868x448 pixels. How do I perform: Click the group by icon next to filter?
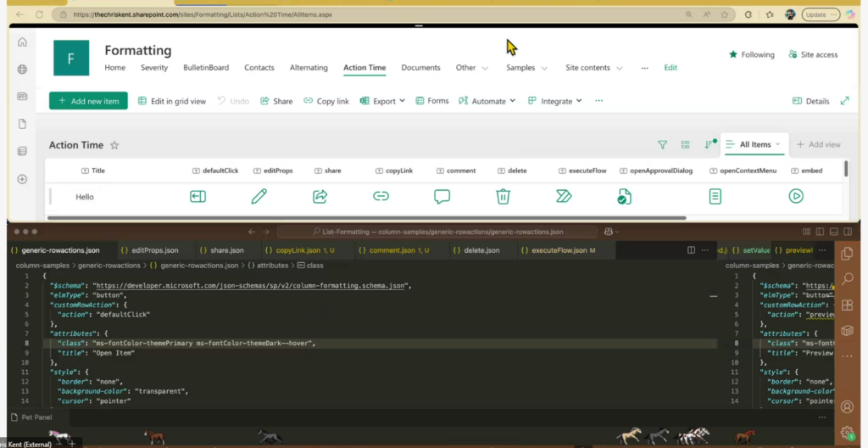[685, 145]
